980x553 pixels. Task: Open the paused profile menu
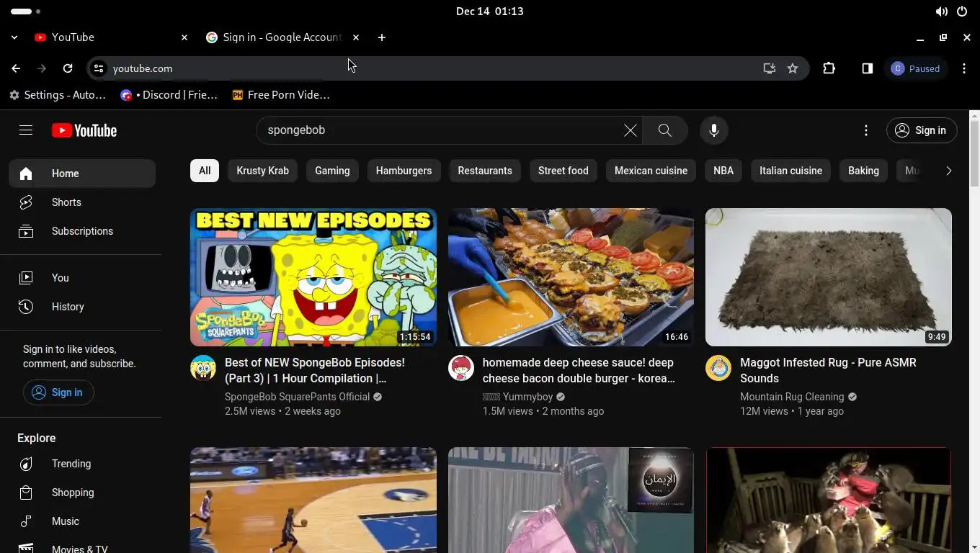point(916,68)
